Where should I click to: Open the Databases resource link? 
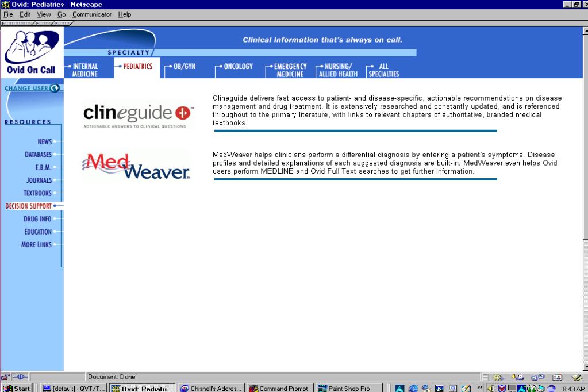tap(39, 155)
